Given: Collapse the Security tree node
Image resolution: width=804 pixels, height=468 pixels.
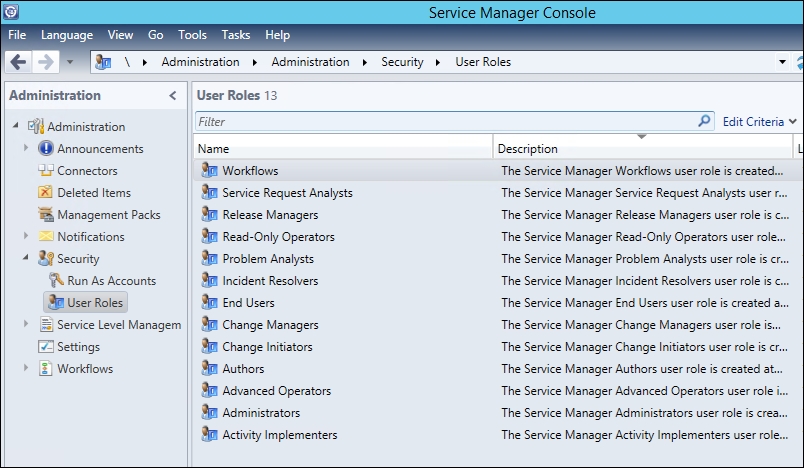Looking at the screenshot, I should point(26,257).
